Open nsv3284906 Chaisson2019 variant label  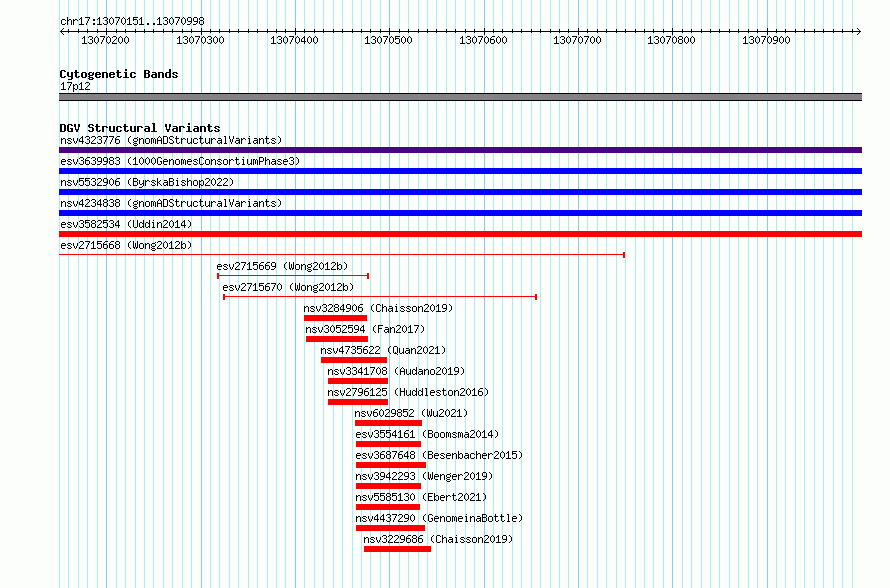pyautogui.click(x=378, y=308)
